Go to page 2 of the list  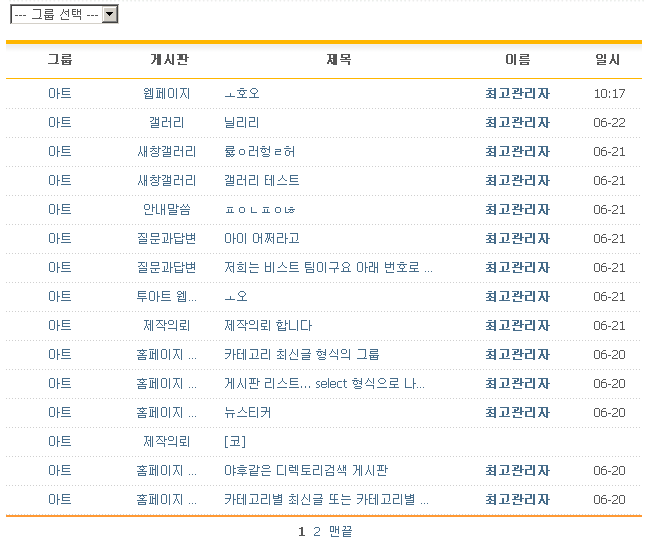click(317, 531)
